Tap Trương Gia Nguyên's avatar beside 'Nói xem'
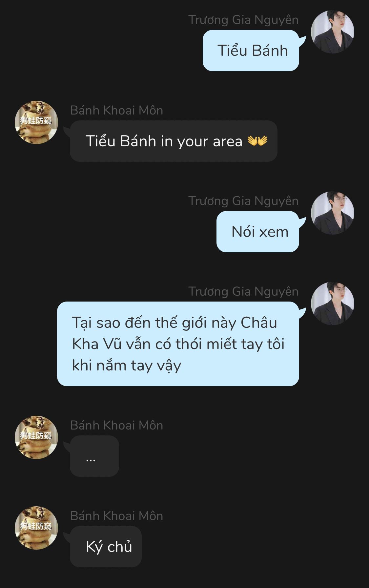This screenshot has height=588, width=369. coord(332,213)
